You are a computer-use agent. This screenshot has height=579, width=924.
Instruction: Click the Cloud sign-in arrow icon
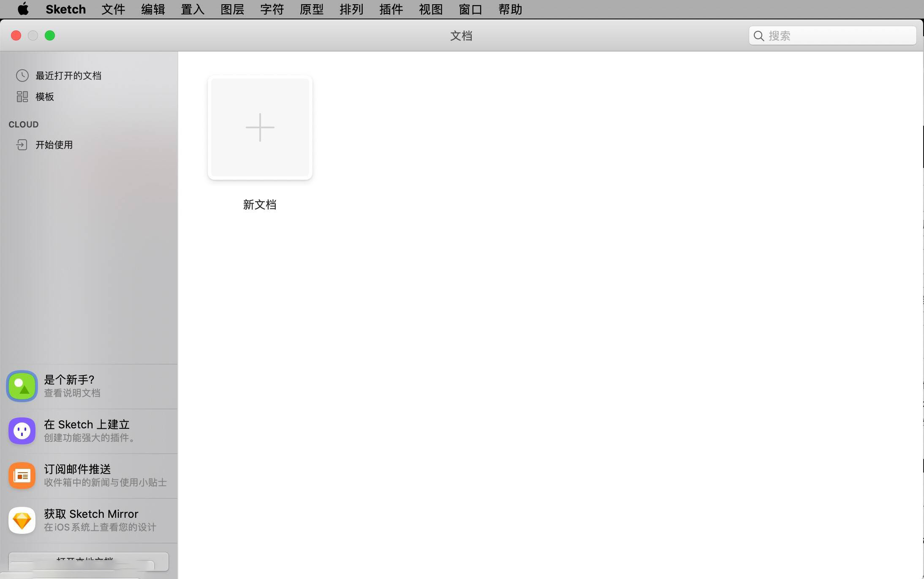tap(22, 145)
